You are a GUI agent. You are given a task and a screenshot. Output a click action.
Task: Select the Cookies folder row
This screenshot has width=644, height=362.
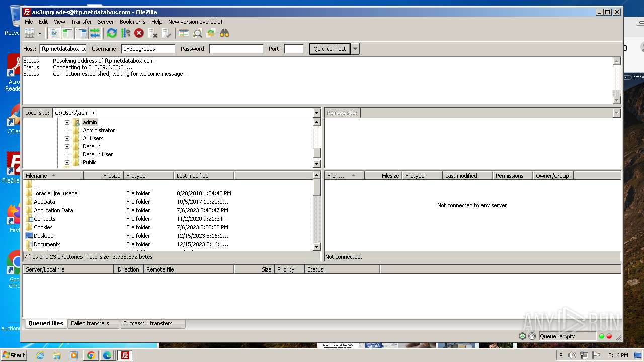click(168, 227)
